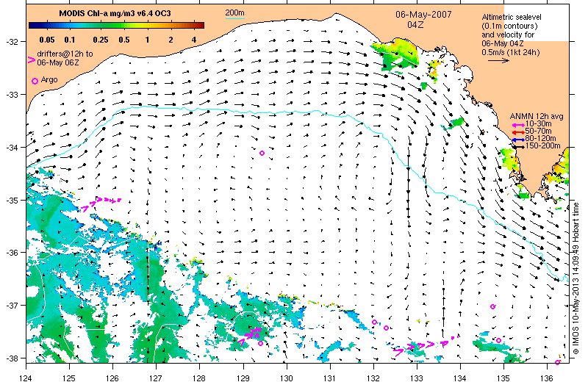Click the '80-120m' depth label

540,139
